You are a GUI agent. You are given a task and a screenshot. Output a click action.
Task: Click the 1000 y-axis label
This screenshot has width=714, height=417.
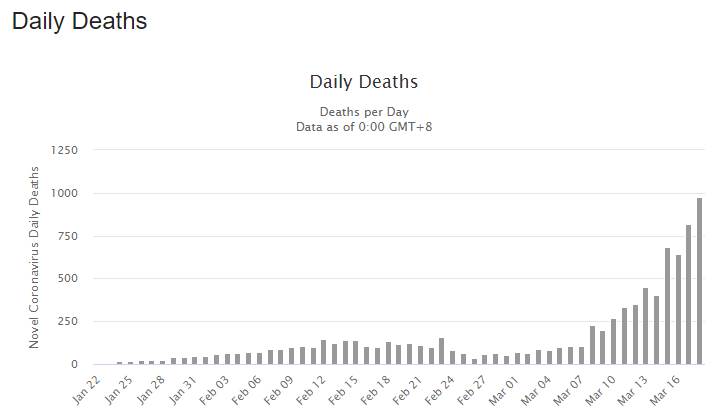click(x=64, y=193)
